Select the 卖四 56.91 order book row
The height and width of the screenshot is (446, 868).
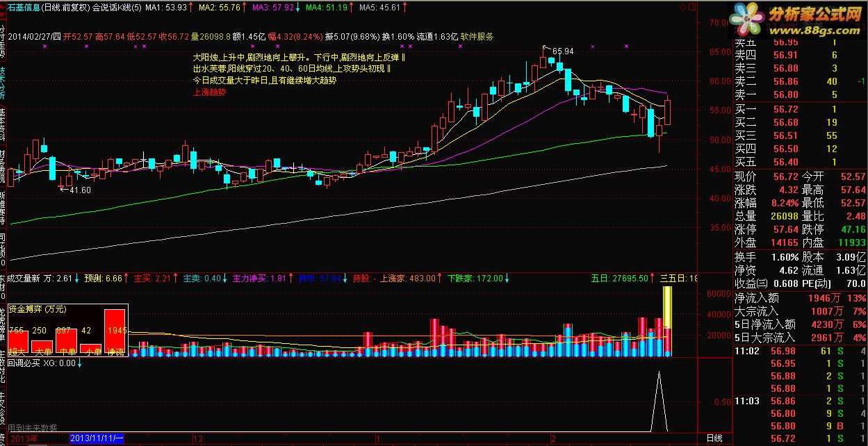pyautogui.click(x=800, y=55)
